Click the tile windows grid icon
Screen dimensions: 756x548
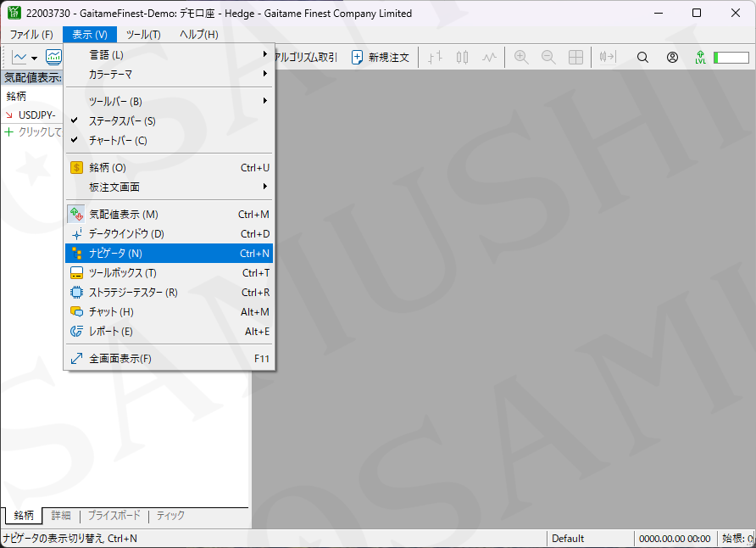(x=575, y=58)
